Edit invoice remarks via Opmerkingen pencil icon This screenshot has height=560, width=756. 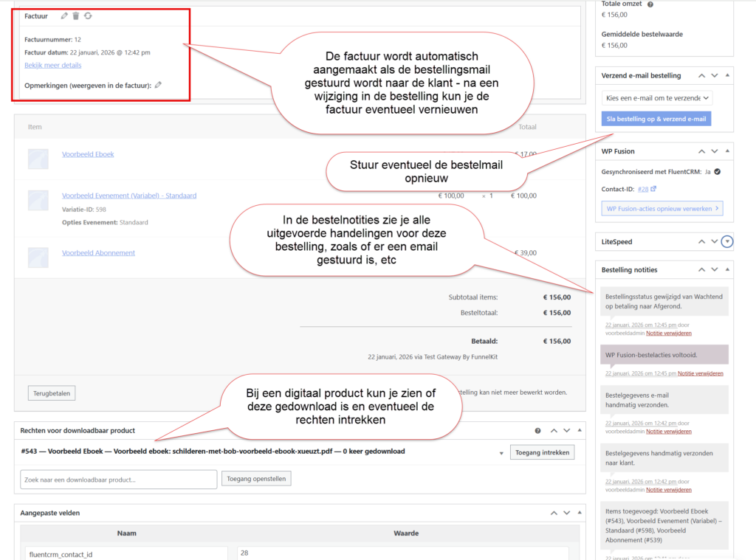pyautogui.click(x=158, y=85)
